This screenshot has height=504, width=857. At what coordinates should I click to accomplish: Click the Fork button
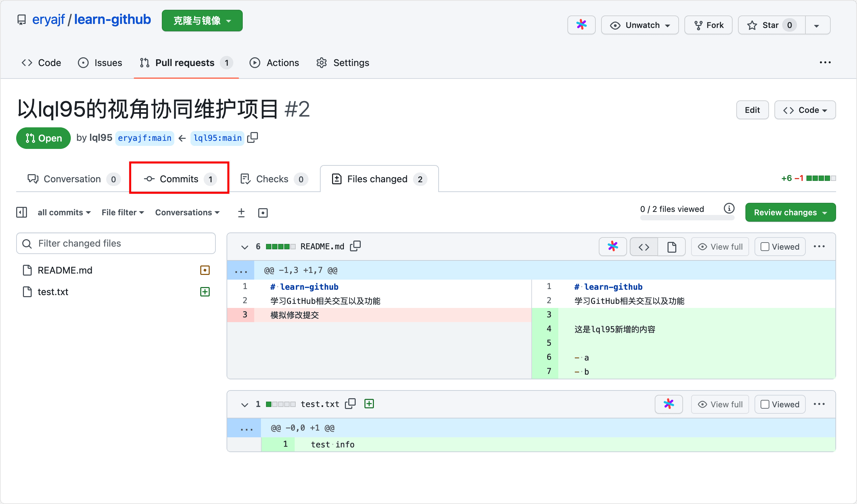click(708, 25)
